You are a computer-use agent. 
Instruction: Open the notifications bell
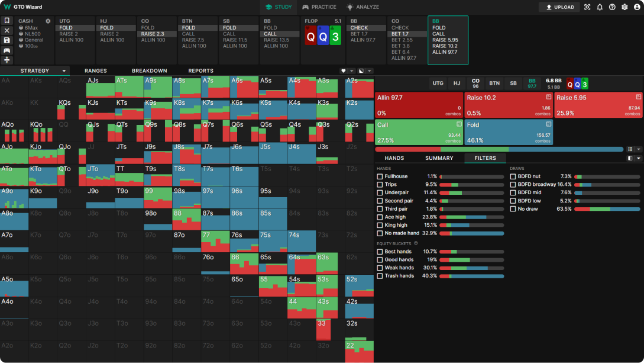(600, 7)
